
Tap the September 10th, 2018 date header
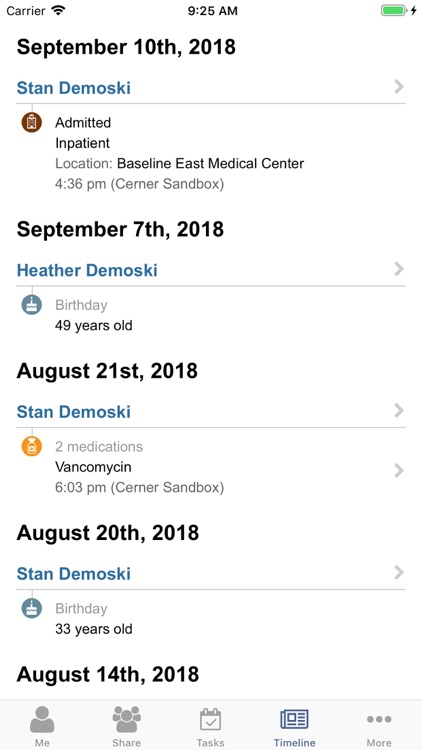click(x=126, y=47)
